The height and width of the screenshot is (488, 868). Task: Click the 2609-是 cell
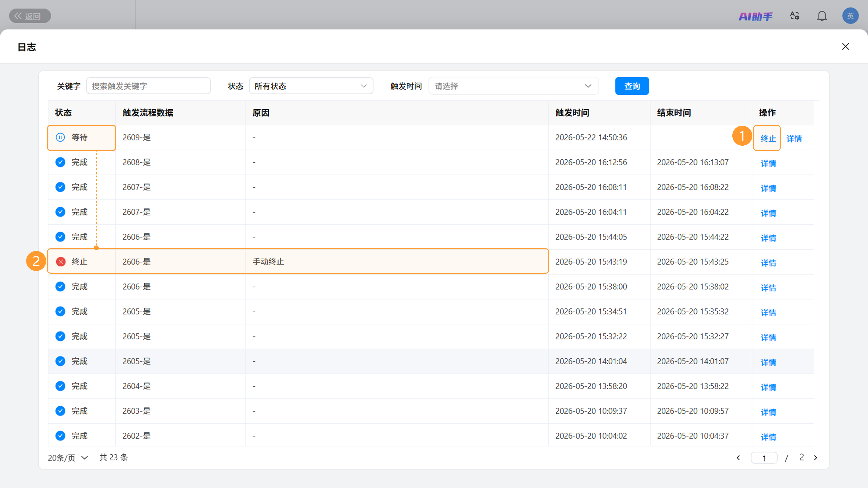point(180,137)
